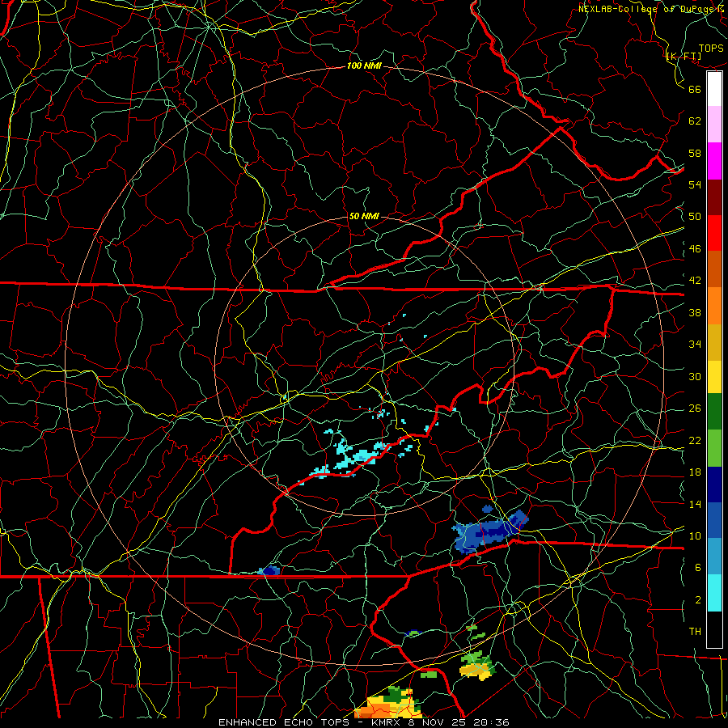Screen dimensions: 728x728
Task: Select the dark green legend band
Action: tap(714, 412)
